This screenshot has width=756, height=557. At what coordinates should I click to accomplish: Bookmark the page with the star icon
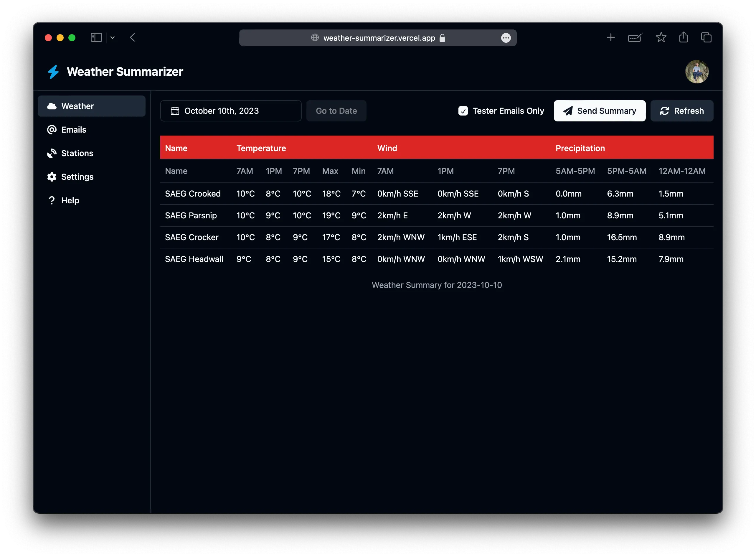661,37
